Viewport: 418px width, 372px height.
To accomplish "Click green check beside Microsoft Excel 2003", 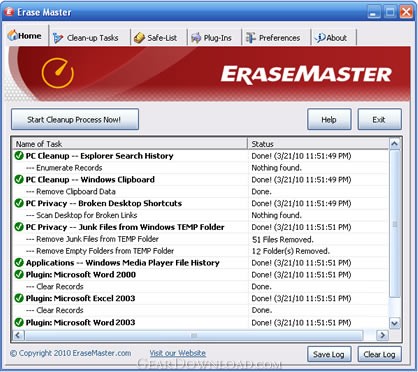I will tap(19, 298).
